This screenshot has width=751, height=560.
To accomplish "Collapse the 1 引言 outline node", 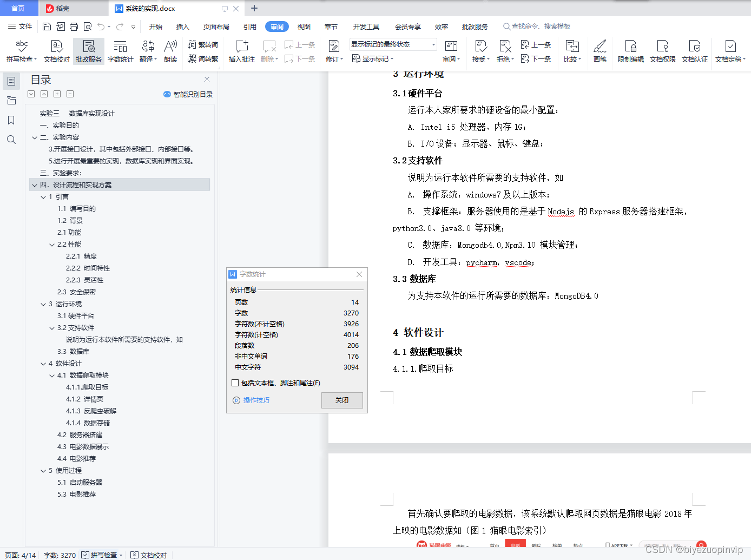I will click(43, 197).
